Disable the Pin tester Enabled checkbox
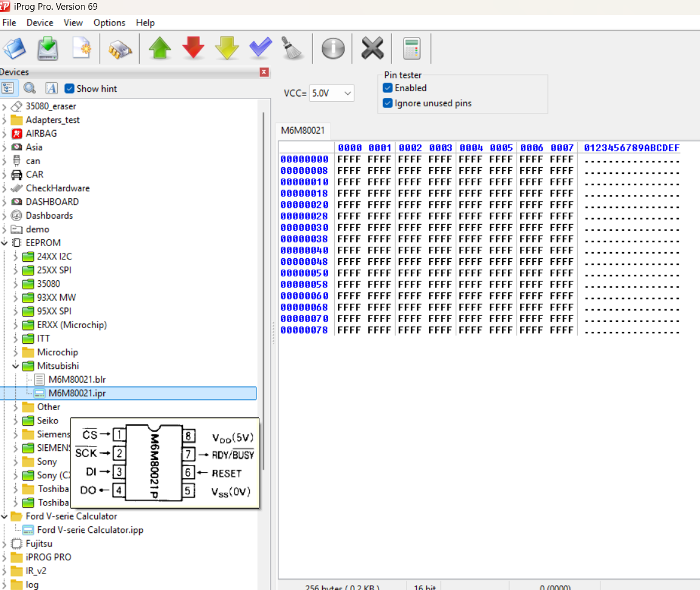The width and height of the screenshot is (700, 590). tap(388, 88)
